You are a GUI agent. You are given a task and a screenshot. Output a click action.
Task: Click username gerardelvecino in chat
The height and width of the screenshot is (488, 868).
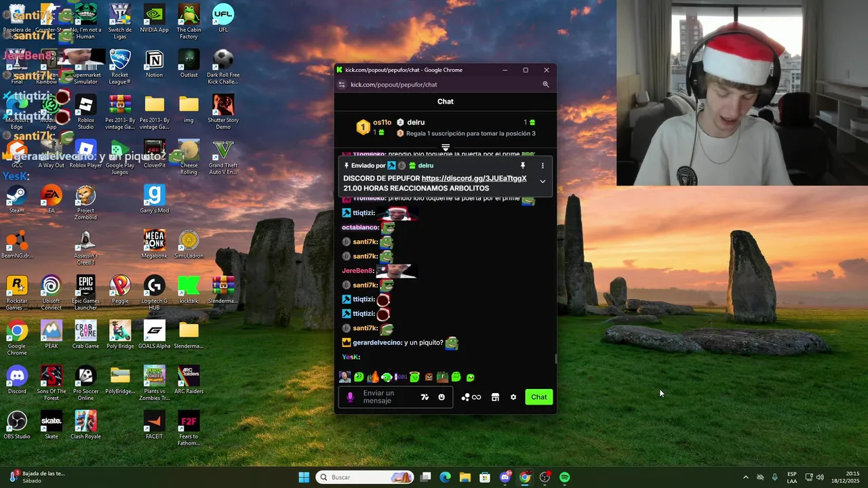click(377, 343)
